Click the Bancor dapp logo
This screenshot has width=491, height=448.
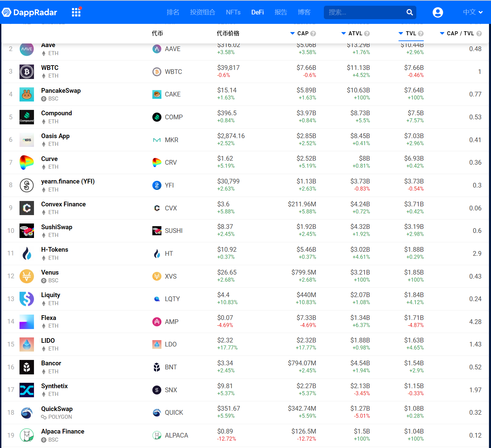[x=27, y=367]
